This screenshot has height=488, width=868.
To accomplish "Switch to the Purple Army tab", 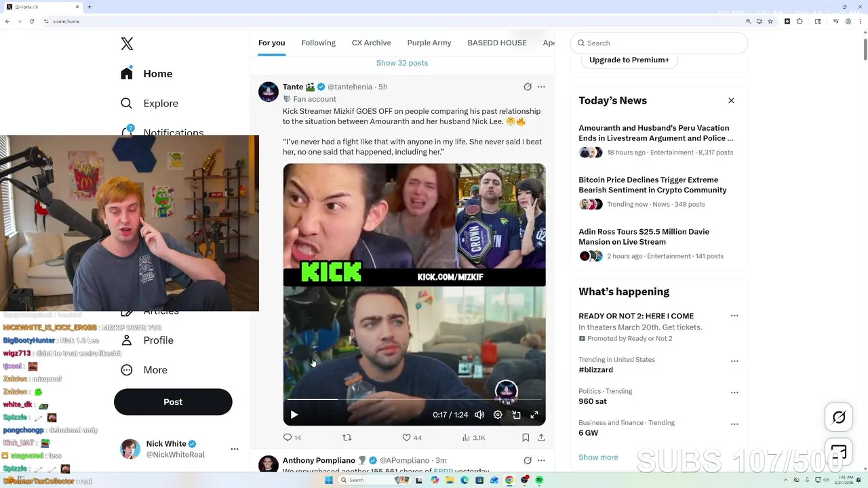I will click(x=429, y=43).
